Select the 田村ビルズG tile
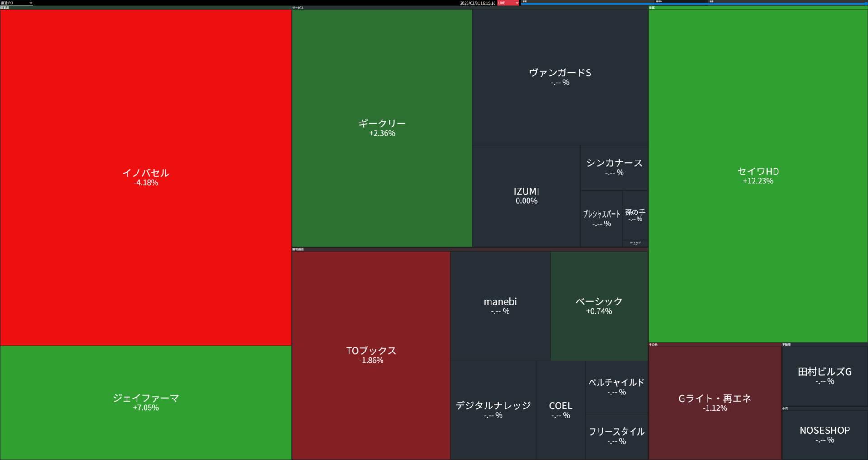Image resolution: width=868 pixels, height=460 pixels. coord(824,376)
